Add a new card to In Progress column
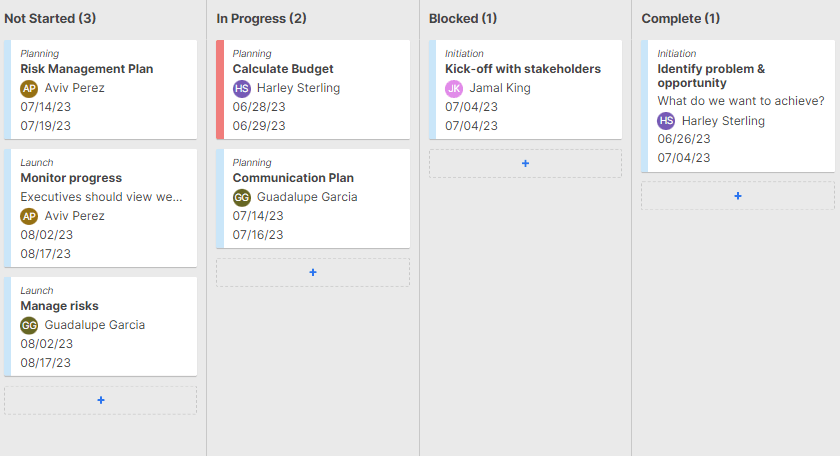Viewport: 840px width, 456px height. (313, 272)
